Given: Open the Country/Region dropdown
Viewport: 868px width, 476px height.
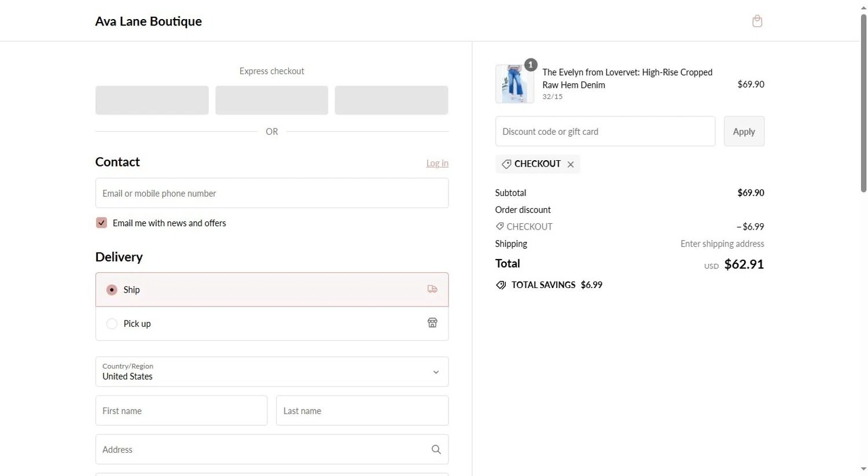Looking at the screenshot, I should pyautogui.click(x=271, y=371).
